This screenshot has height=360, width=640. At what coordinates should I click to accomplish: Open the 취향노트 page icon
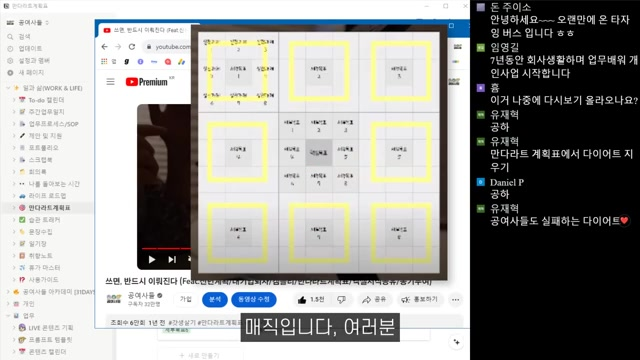(x=22, y=256)
